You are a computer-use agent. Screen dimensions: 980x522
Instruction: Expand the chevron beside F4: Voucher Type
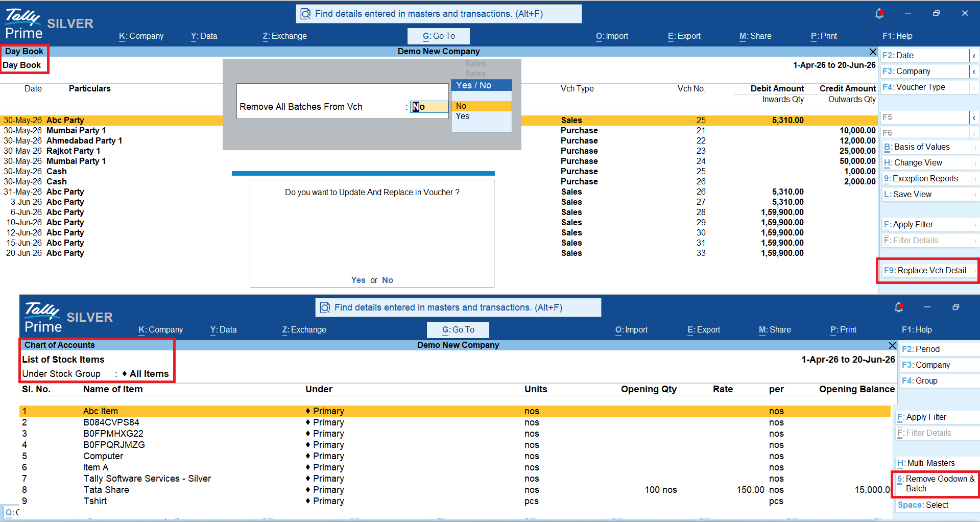point(974,87)
